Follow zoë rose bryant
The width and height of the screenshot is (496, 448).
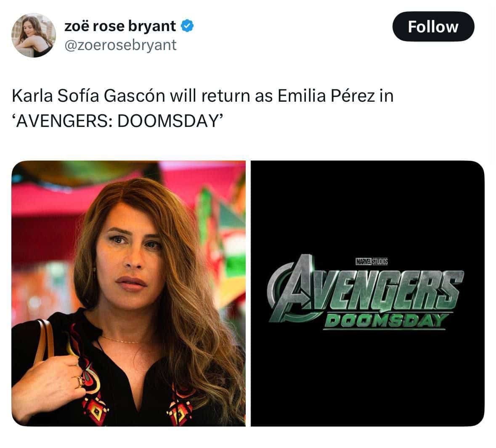(x=433, y=26)
